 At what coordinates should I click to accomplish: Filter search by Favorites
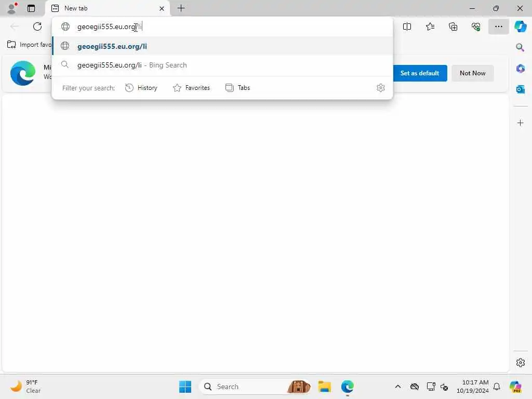point(191,88)
